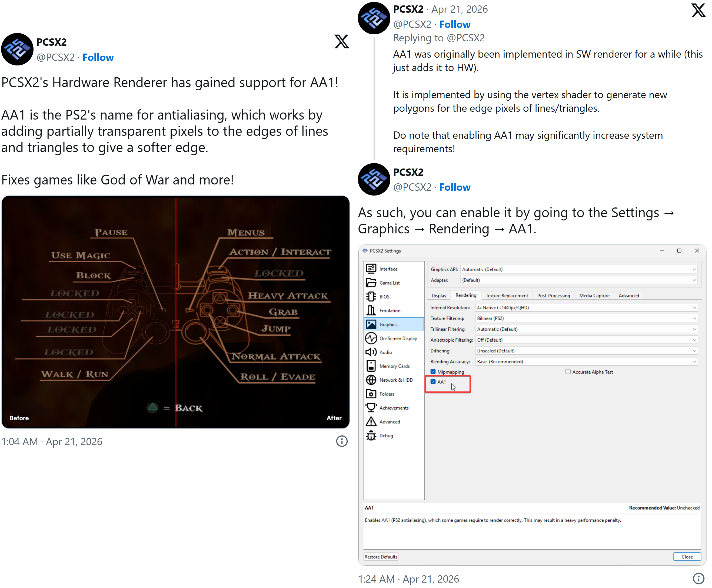Enable Accurate Alpha Test checkbox

pos(568,372)
